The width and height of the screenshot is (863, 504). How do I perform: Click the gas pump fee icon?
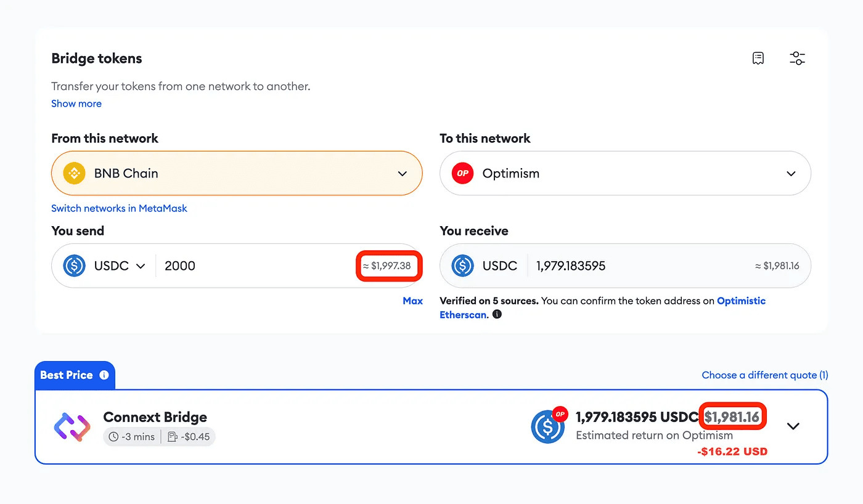[173, 437]
